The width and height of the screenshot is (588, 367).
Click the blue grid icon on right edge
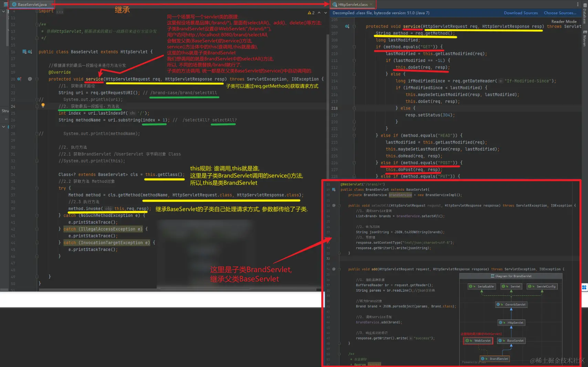tap(584, 287)
